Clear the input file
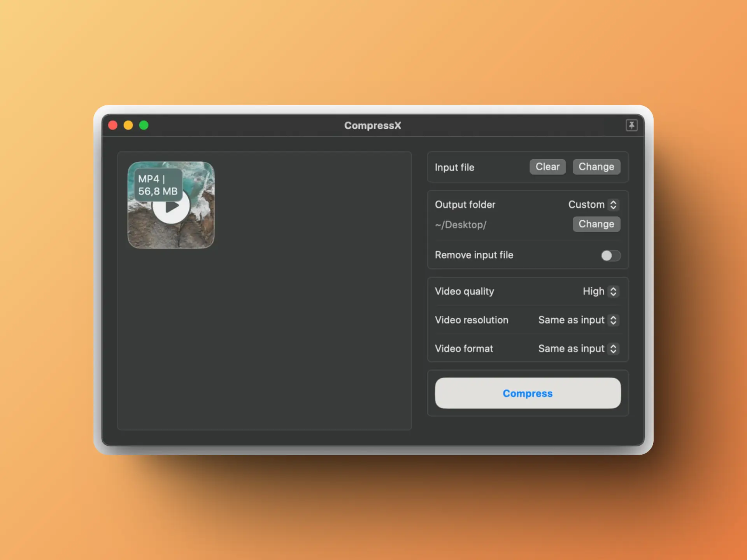Viewport: 747px width, 560px height. [x=547, y=167]
